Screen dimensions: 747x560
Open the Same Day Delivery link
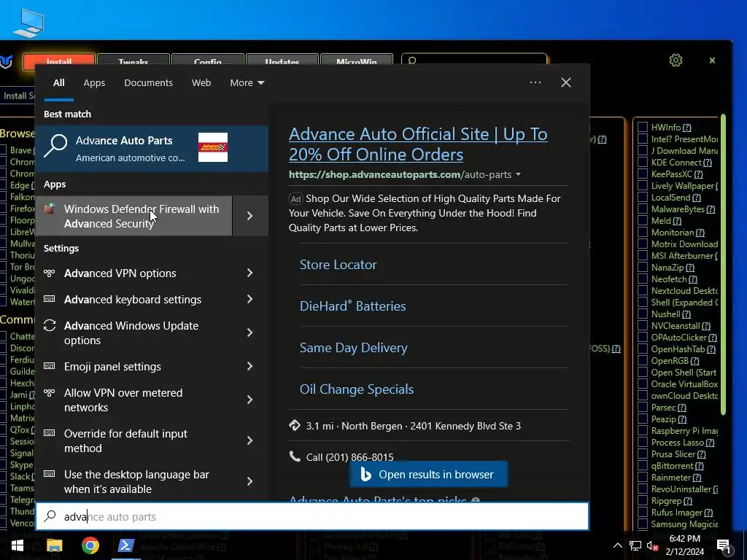point(354,348)
